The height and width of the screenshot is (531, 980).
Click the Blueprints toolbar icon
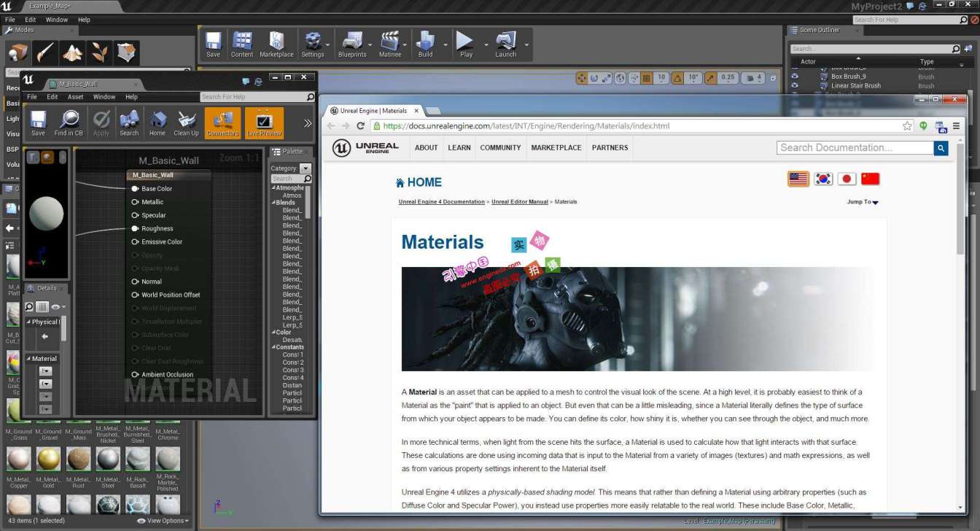(x=352, y=45)
